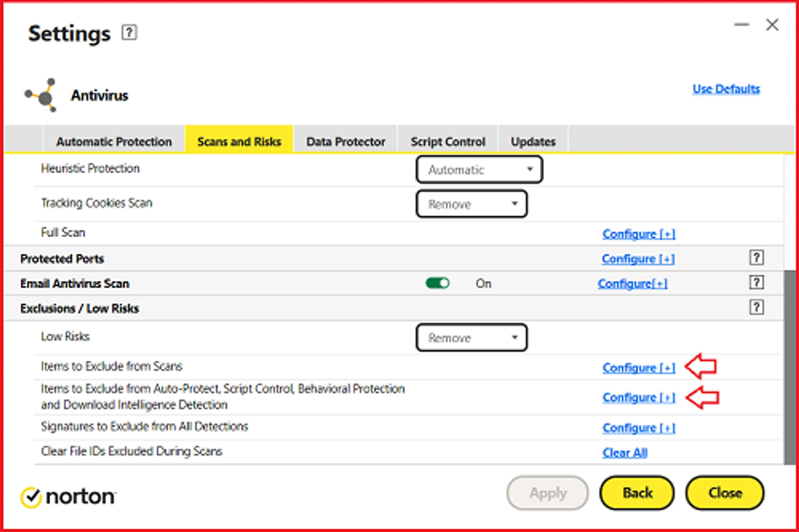Switch to the Automatic Protection tab
This screenshot has width=799, height=532.
(x=114, y=141)
